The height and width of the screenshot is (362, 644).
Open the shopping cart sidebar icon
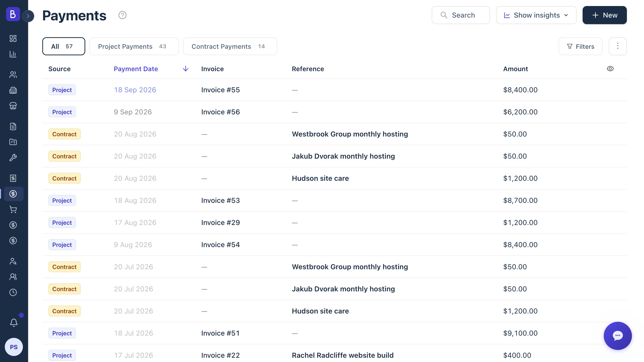pyautogui.click(x=13, y=209)
